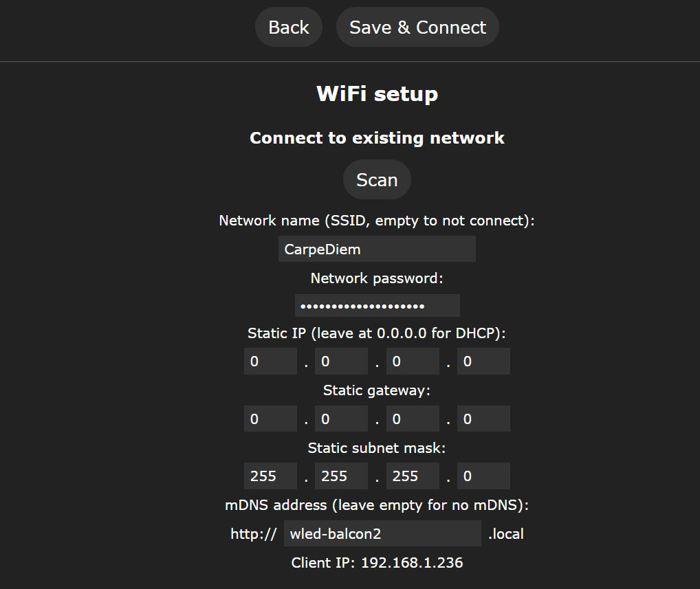Scan for available WiFi networks
Viewport: 700px width, 589px height.
click(x=377, y=180)
